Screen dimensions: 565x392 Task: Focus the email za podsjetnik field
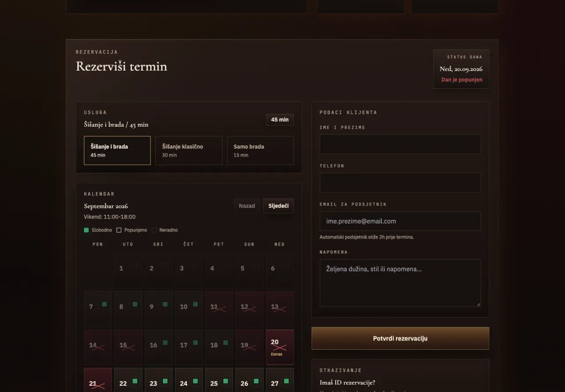click(400, 221)
